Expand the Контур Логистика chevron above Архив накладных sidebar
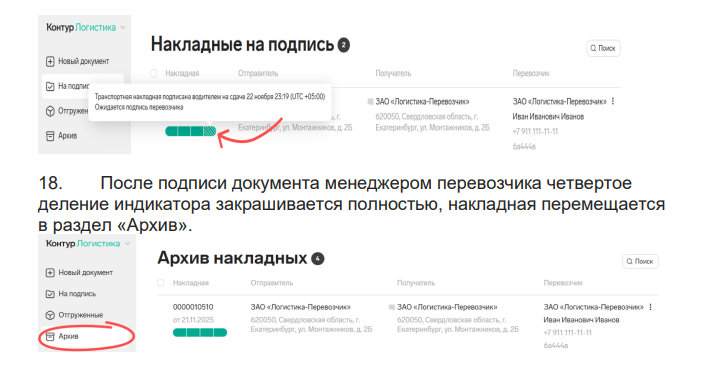This screenshot has height=380, width=708. (x=127, y=244)
